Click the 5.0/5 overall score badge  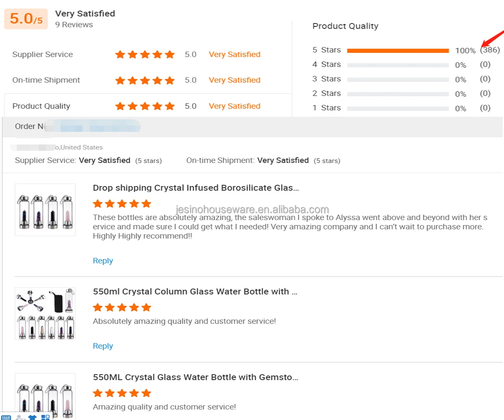[26, 19]
